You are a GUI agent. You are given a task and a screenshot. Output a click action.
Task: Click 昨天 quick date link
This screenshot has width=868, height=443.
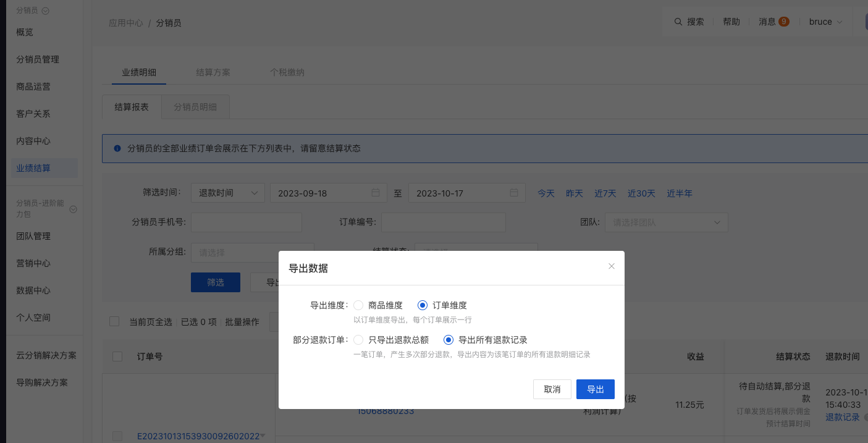575,193
